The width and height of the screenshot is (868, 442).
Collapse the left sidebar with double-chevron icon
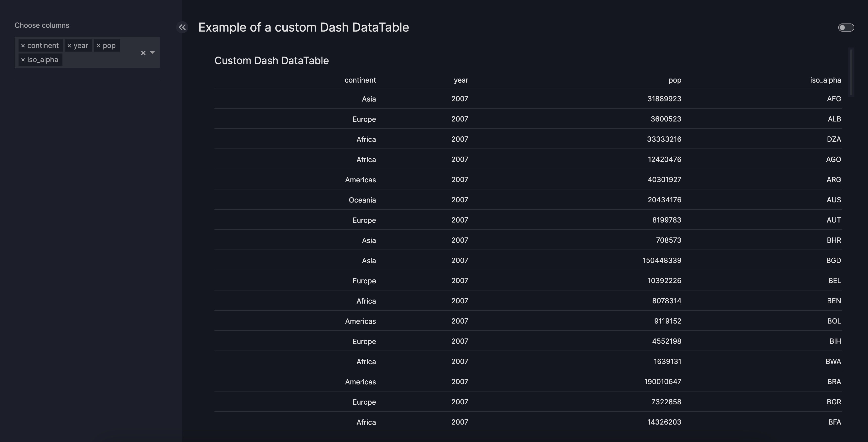point(182,27)
